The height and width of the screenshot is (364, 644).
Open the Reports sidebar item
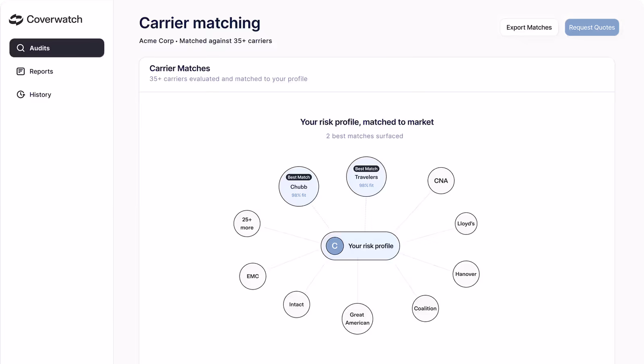tap(57, 71)
